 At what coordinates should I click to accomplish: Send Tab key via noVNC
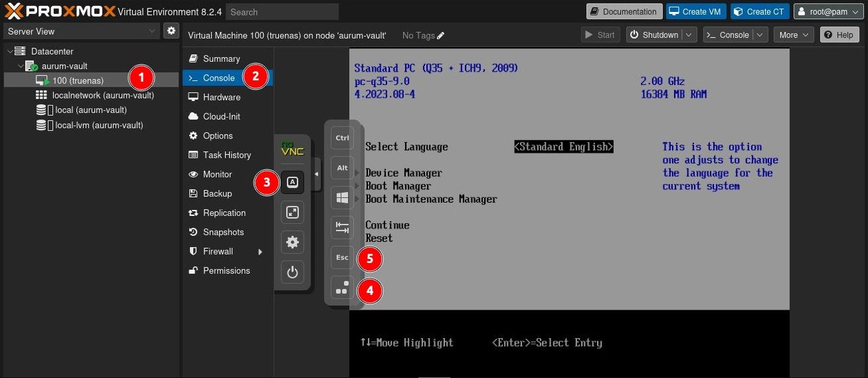(x=342, y=228)
